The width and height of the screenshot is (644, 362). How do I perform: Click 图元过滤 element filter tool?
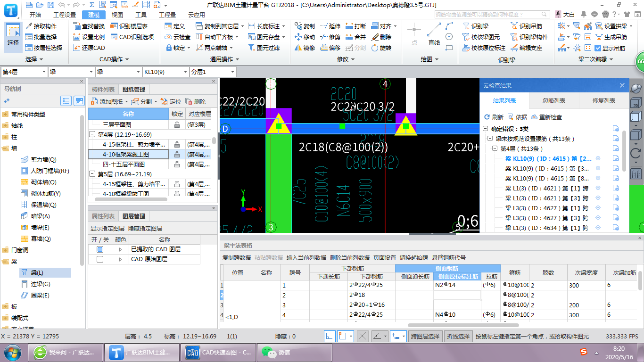[x=264, y=48]
